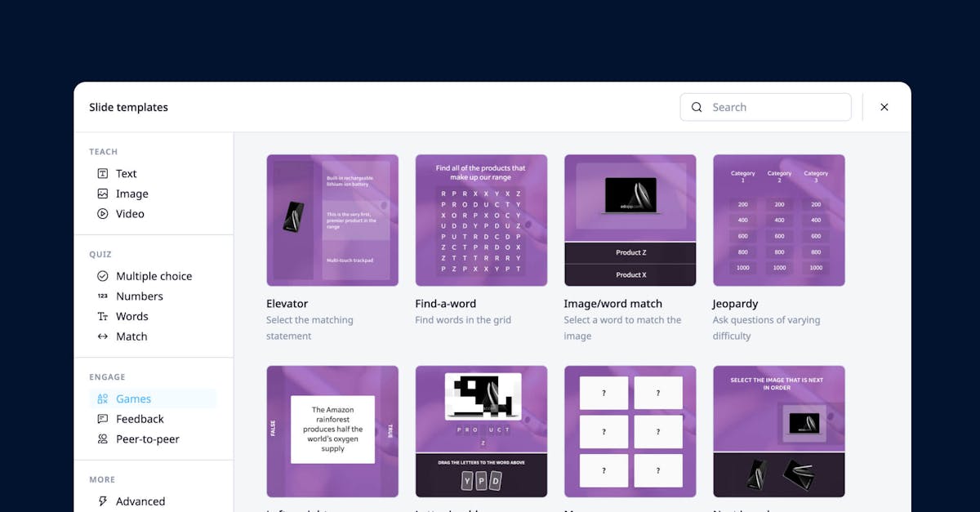
Task: Select the Games category
Action: tap(153, 398)
